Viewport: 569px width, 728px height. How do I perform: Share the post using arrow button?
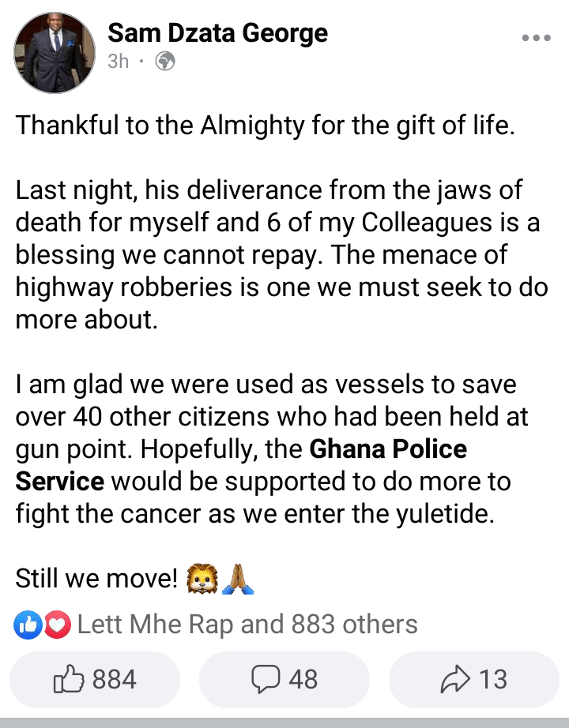click(x=473, y=679)
